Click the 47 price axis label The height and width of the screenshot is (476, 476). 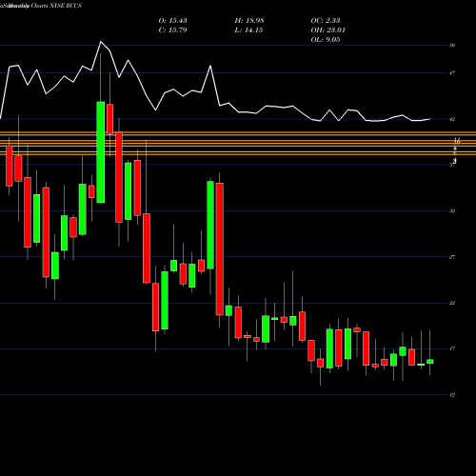click(x=452, y=73)
